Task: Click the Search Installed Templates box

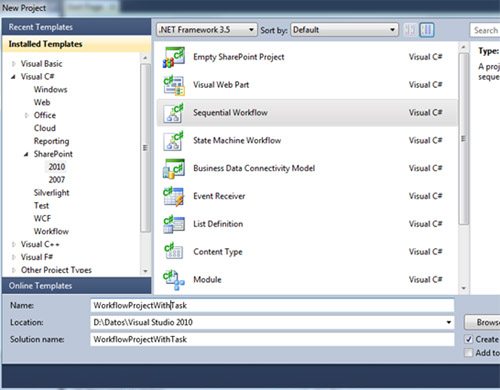Action: [x=485, y=30]
